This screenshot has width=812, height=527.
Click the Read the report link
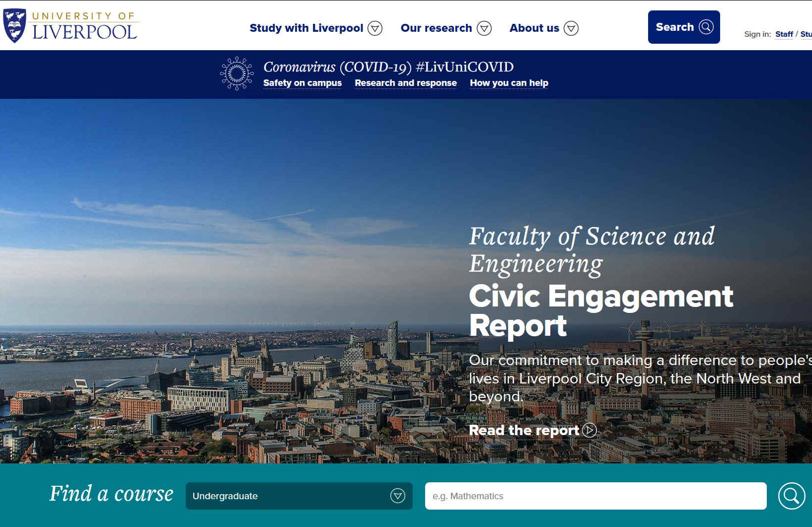[x=532, y=430]
